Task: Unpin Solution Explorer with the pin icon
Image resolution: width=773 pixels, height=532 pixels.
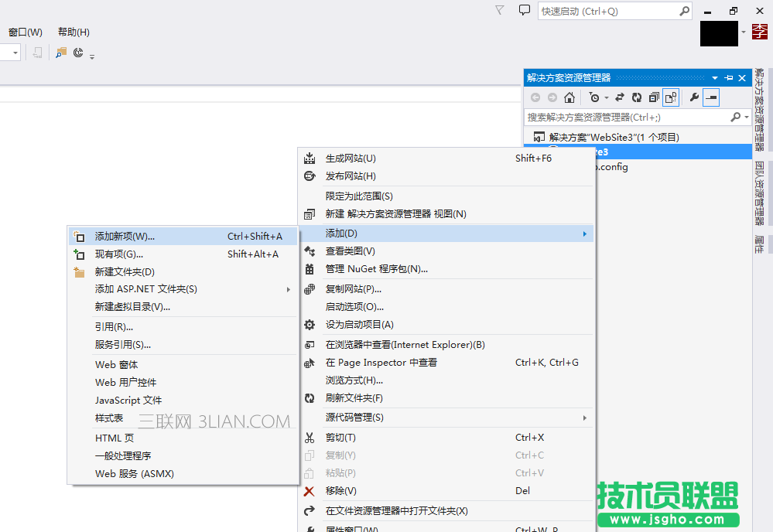Action: 729,77
